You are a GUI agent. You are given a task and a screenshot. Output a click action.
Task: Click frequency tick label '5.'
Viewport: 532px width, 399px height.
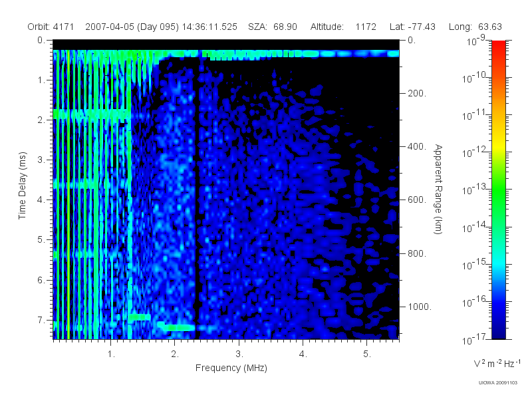[367, 354]
